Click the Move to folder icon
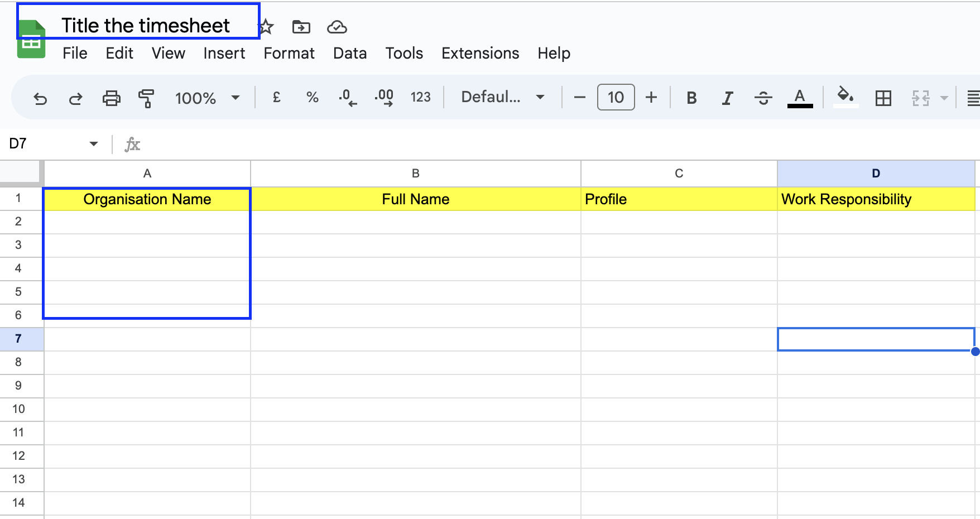This screenshot has width=980, height=519. [301, 26]
